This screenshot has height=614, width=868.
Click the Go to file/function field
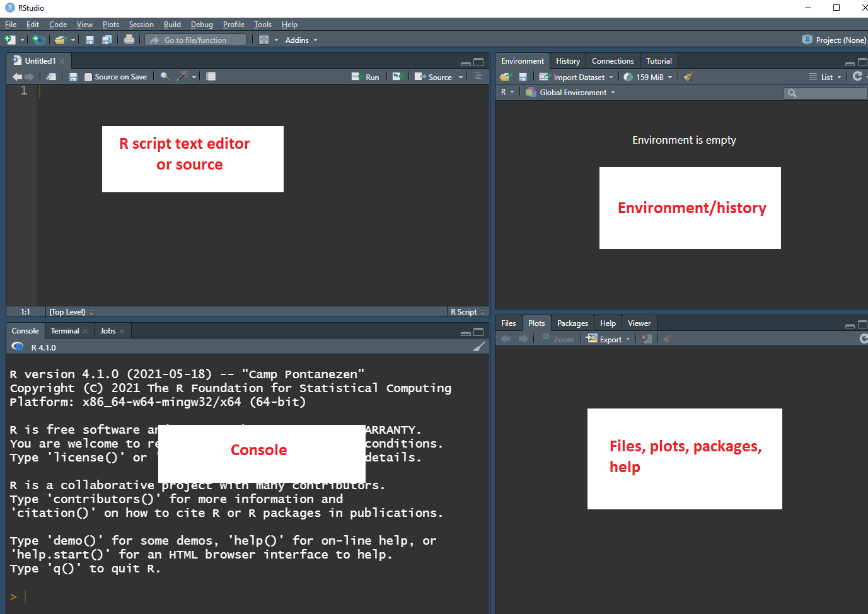pyautogui.click(x=195, y=40)
